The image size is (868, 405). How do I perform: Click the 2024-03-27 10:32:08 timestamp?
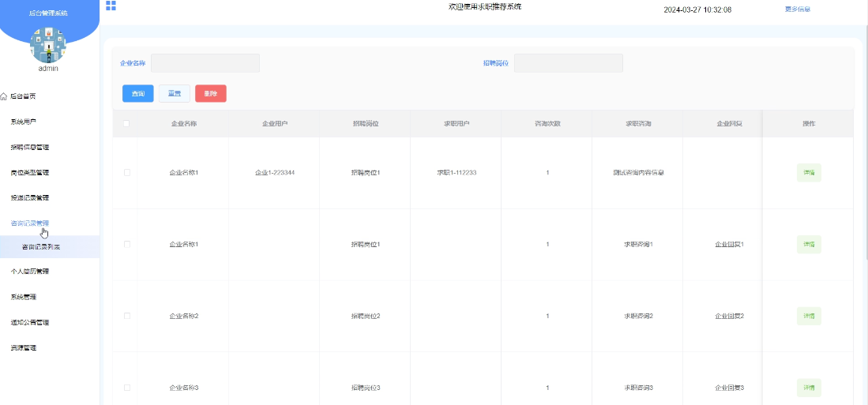(x=697, y=10)
